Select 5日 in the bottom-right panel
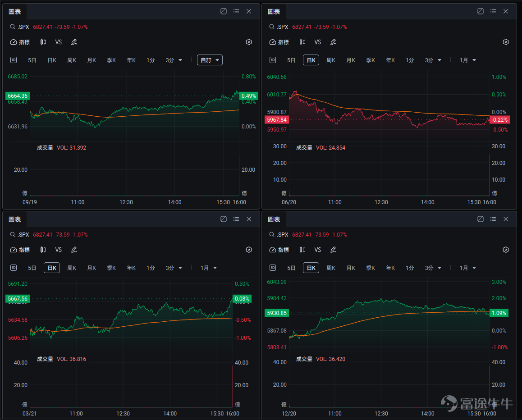Viewport: 522px width, 420px height. click(x=291, y=268)
